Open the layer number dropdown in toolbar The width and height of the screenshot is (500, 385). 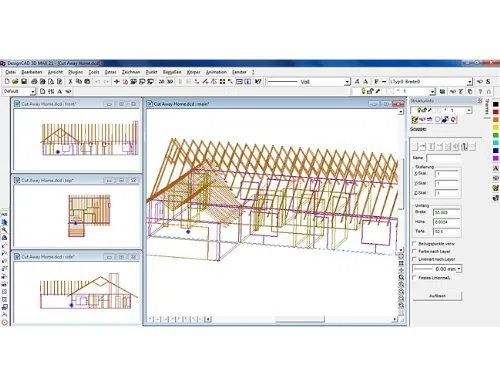tap(432, 91)
